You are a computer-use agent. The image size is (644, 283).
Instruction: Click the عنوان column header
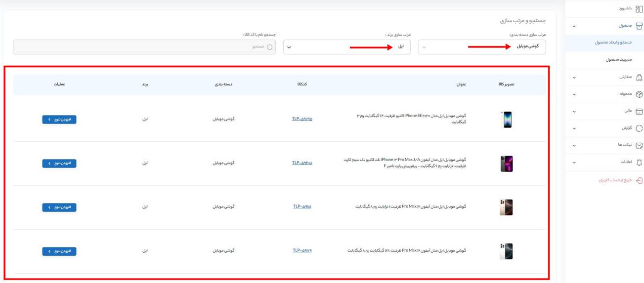[x=461, y=84]
